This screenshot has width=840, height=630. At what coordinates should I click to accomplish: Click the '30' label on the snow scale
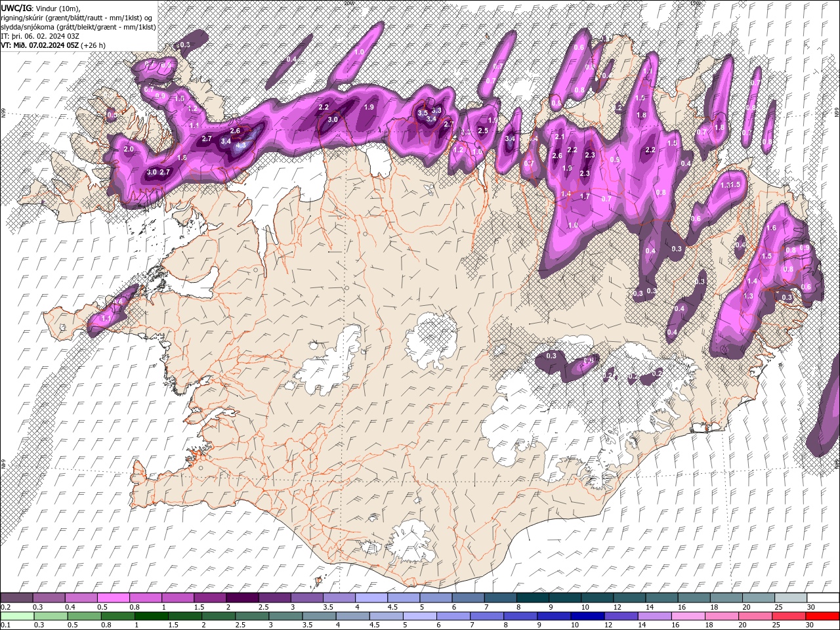coord(810,607)
